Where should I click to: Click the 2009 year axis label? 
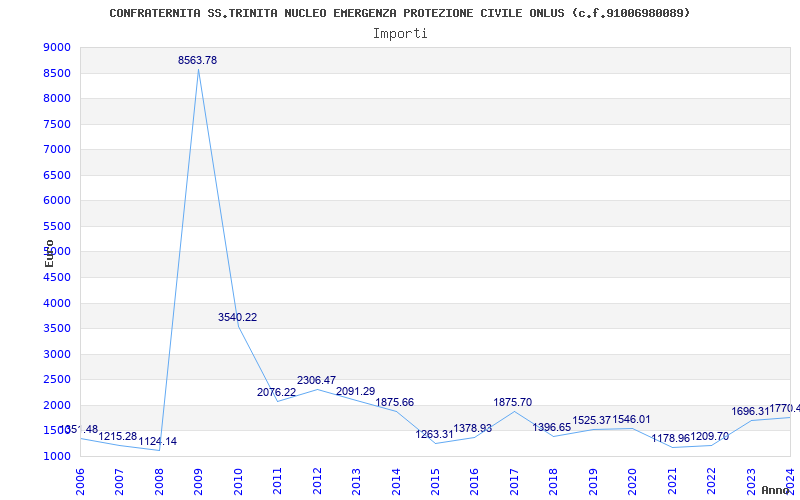198,481
